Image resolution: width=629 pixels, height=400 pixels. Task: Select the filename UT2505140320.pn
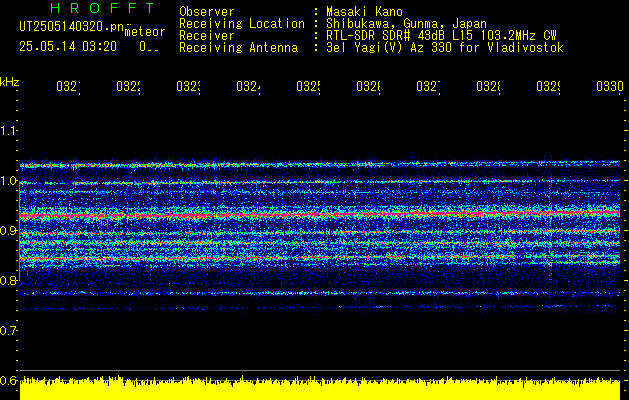[71, 26]
